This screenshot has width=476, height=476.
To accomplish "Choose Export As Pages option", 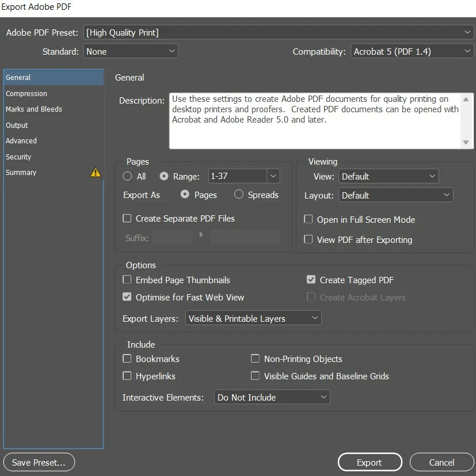I will [x=185, y=195].
